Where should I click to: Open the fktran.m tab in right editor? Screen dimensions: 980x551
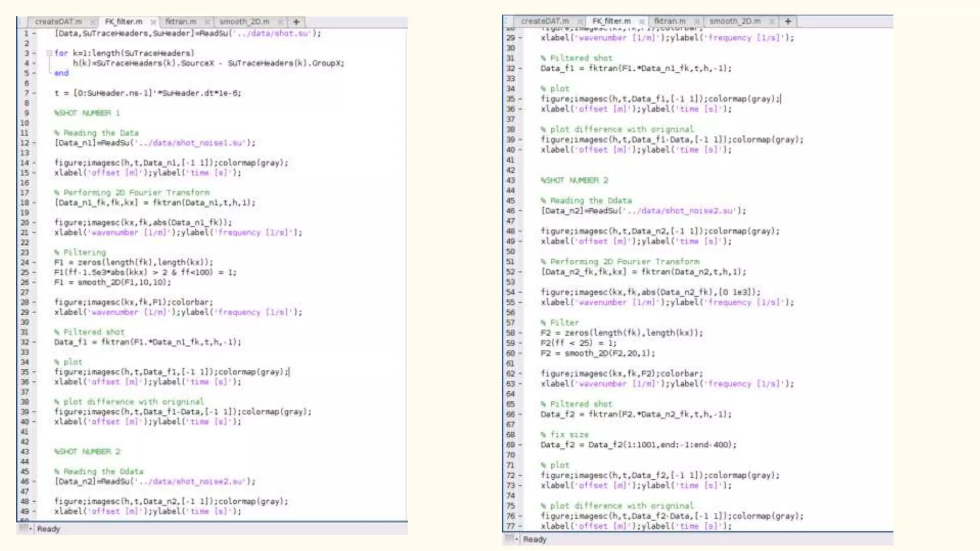click(669, 22)
